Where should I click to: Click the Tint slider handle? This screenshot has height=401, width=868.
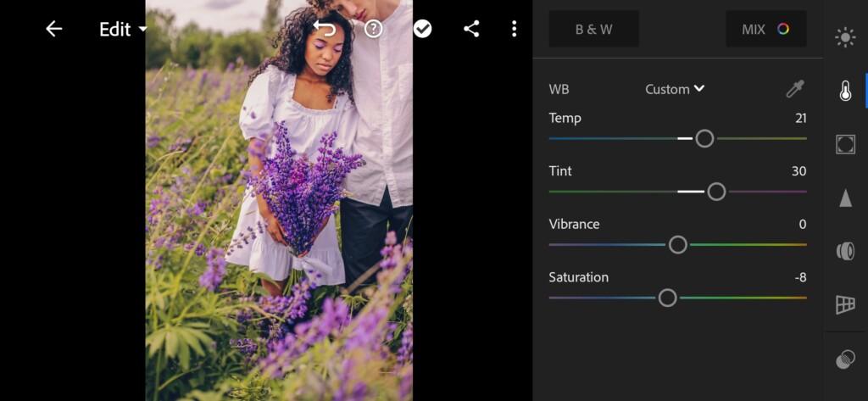click(716, 192)
